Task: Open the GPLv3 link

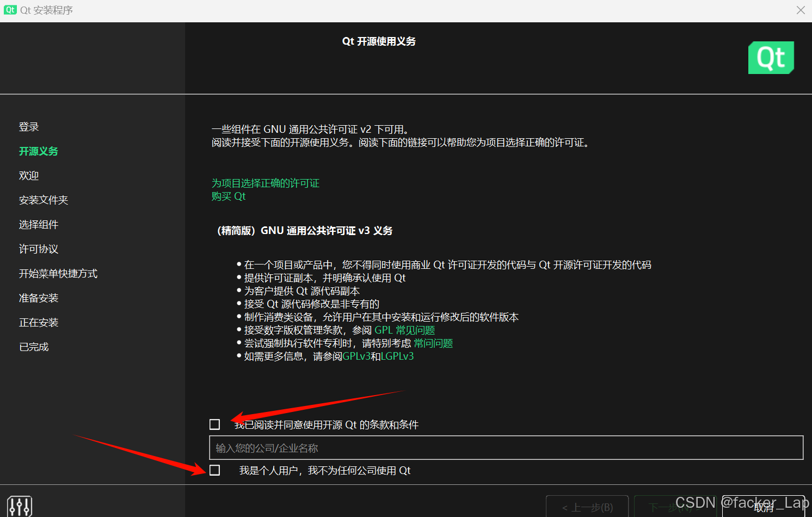Action: coord(356,356)
